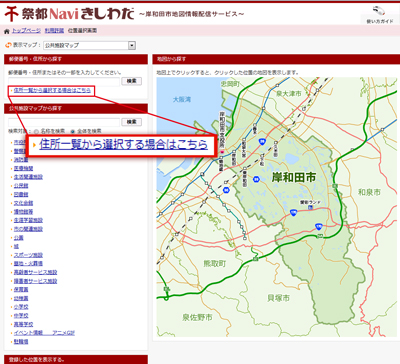The width and height of the screenshot is (400, 364).
Task: Click the blue highway marker near 愛彩ランド
Action: pos(293,212)
